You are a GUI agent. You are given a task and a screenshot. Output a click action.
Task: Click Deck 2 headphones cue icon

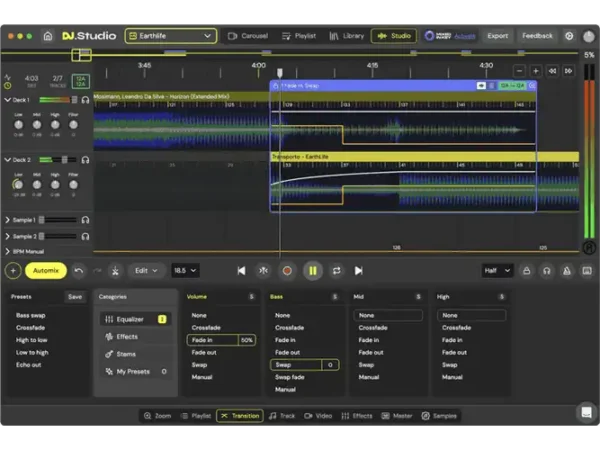tap(85, 160)
